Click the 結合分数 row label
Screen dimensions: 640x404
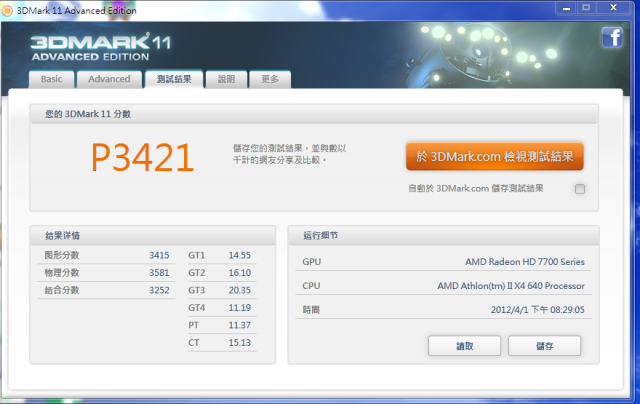(x=62, y=290)
